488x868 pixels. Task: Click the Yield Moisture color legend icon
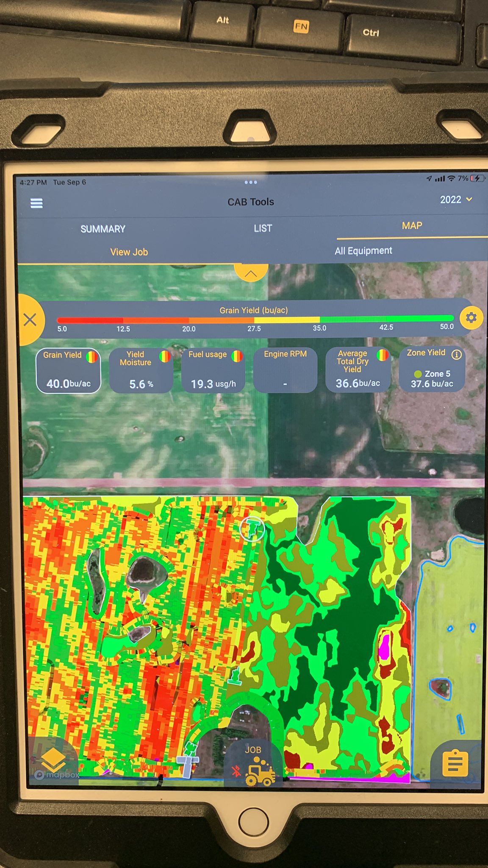[x=165, y=356]
